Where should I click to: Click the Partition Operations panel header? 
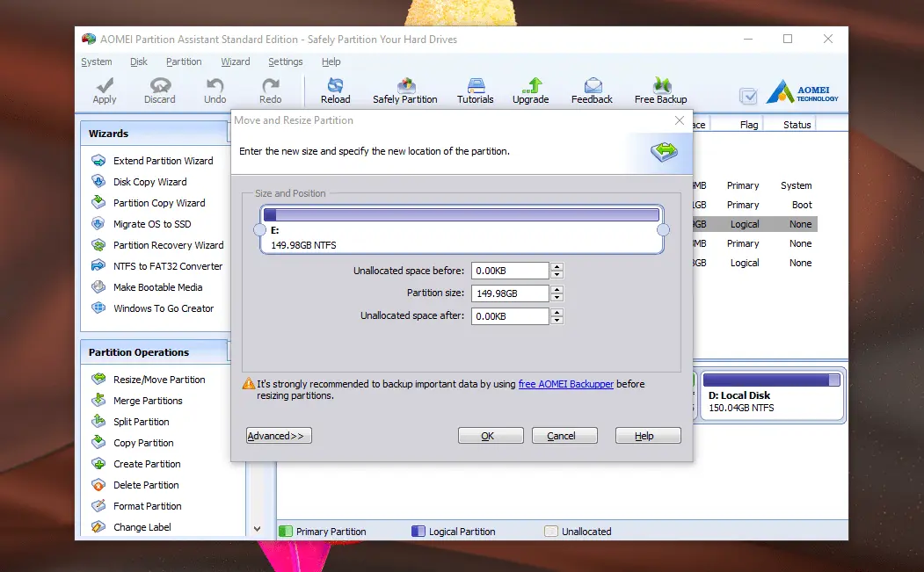(155, 352)
